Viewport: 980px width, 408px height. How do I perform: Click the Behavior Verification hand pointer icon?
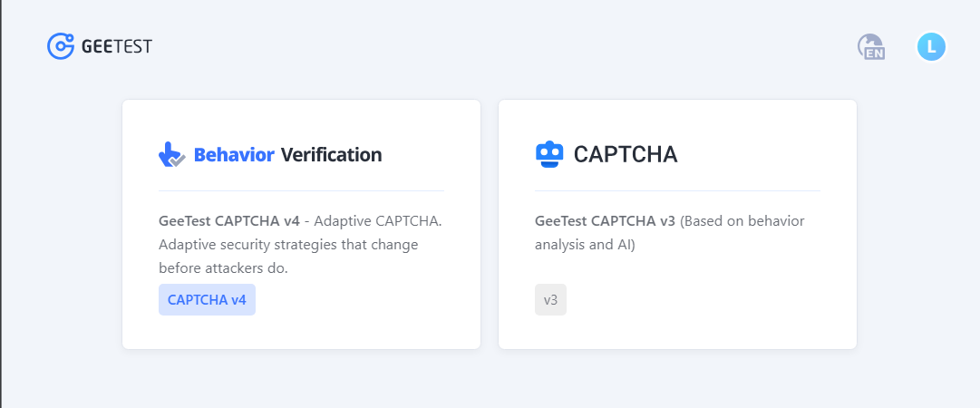click(x=171, y=155)
